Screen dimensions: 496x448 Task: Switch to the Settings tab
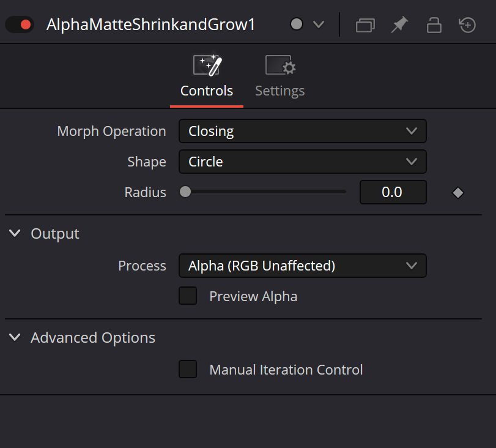pyautogui.click(x=280, y=76)
